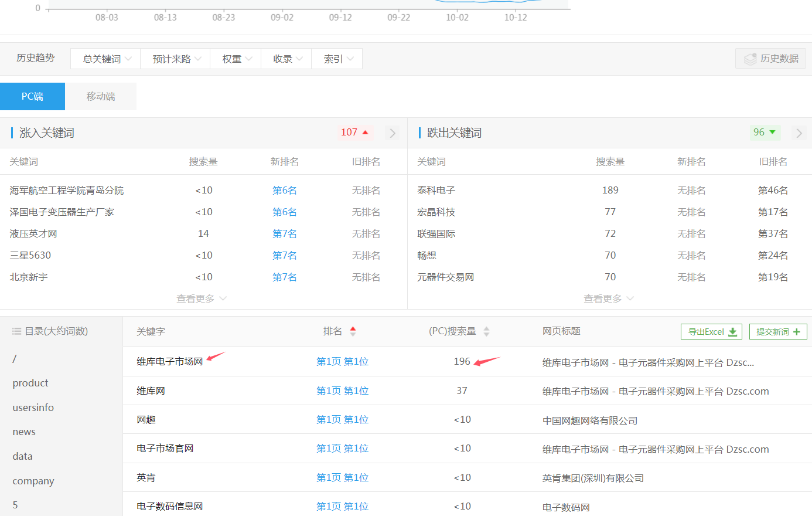Click the 提交新词 button
The height and width of the screenshot is (516, 812).
(778, 332)
